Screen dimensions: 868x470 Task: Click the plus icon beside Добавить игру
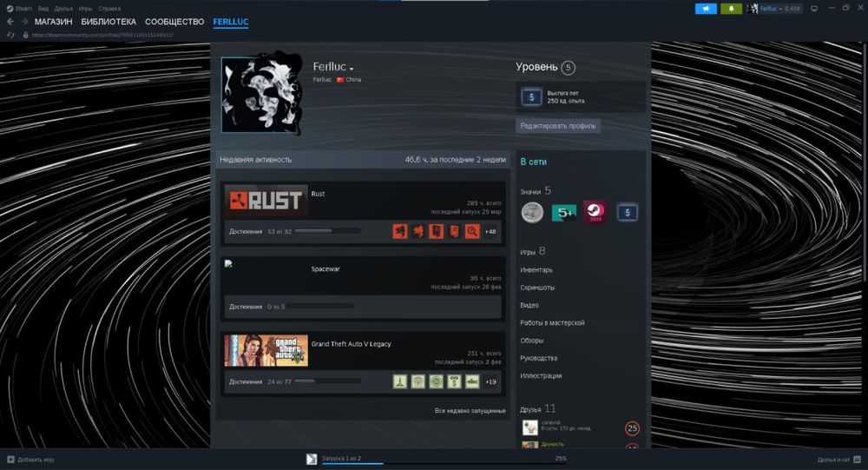click(x=10, y=460)
